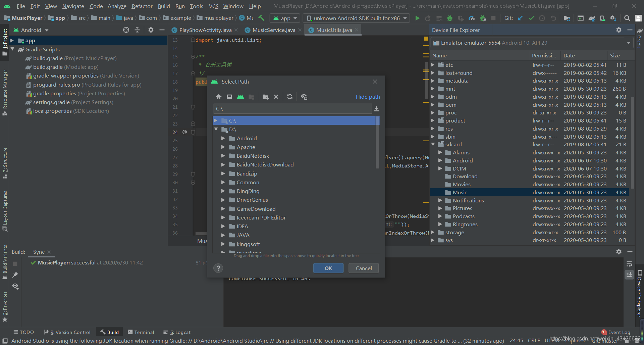Expand the C:\ drive node
This screenshot has height=345, width=644.
click(x=216, y=120)
